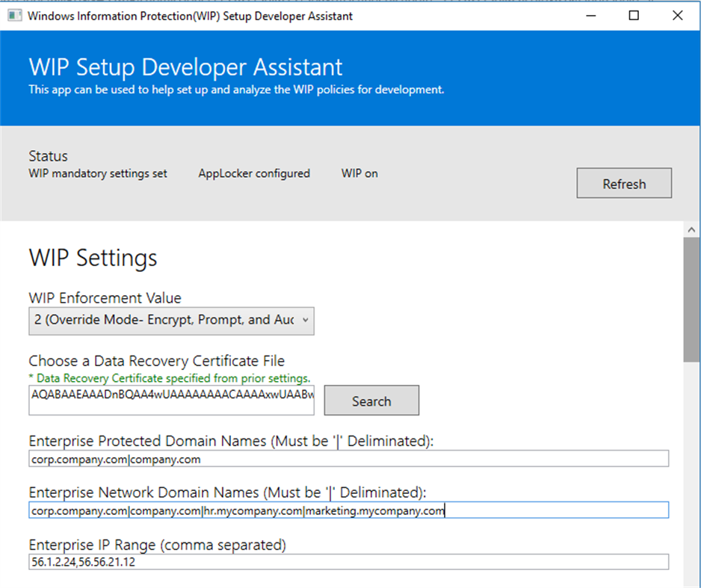The height and width of the screenshot is (588, 701).
Task: Click the AppLocker configured status text
Action: coord(254,173)
